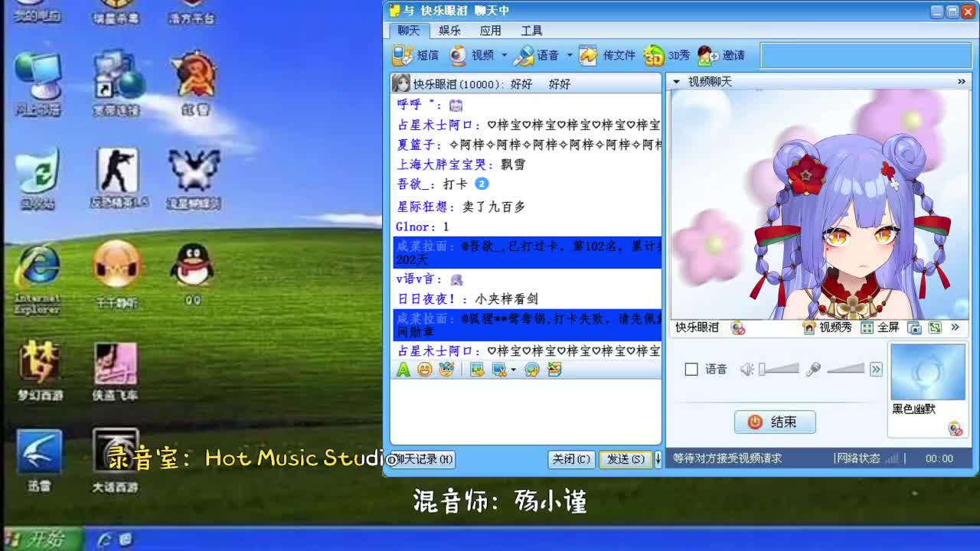Click the magic emoticon icon in chat toolbar
980x551 pixels.
[446, 370]
